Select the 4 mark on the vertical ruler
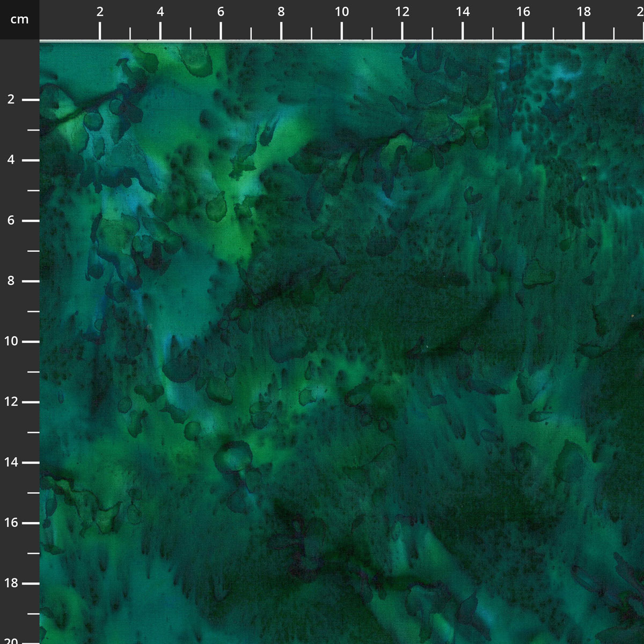Image resolution: width=644 pixels, height=644 pixels. pyautogui.click(x=11, y=160)
